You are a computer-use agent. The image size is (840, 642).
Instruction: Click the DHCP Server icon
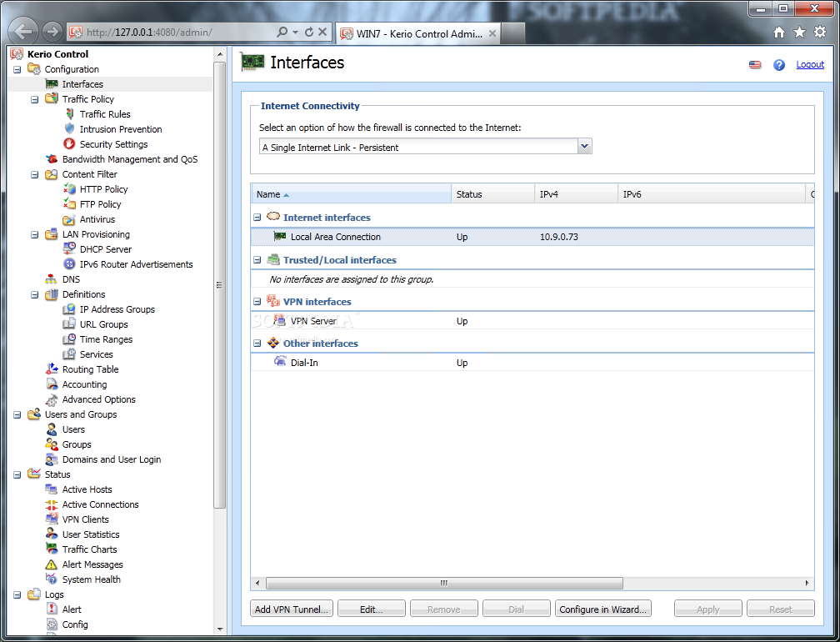click(x=69, y=248)
